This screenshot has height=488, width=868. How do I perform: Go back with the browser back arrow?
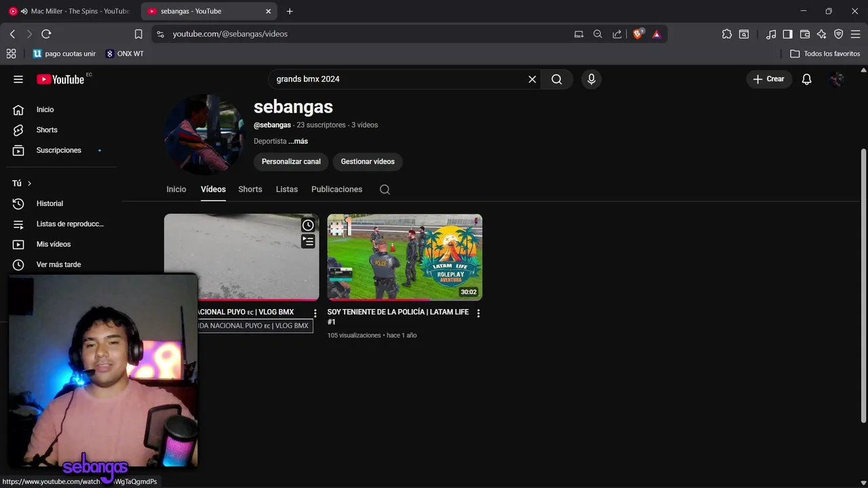tap(12, 34)
